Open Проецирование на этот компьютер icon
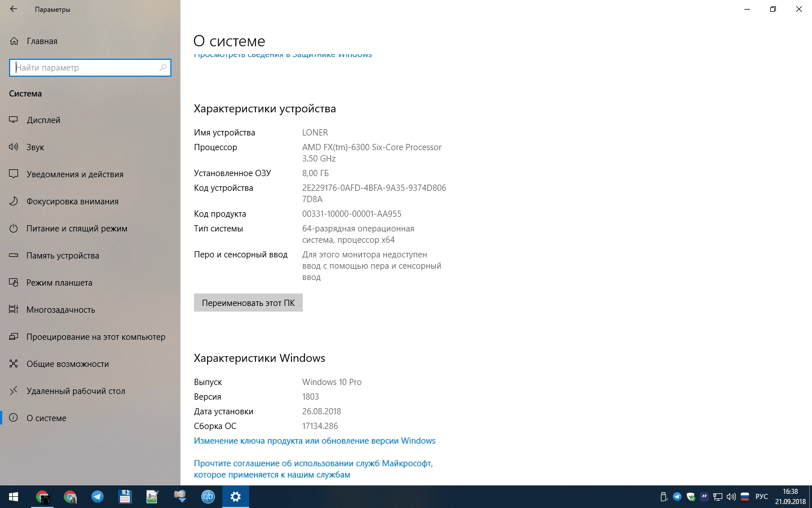The image size is (812, 508). pos(14,336)
